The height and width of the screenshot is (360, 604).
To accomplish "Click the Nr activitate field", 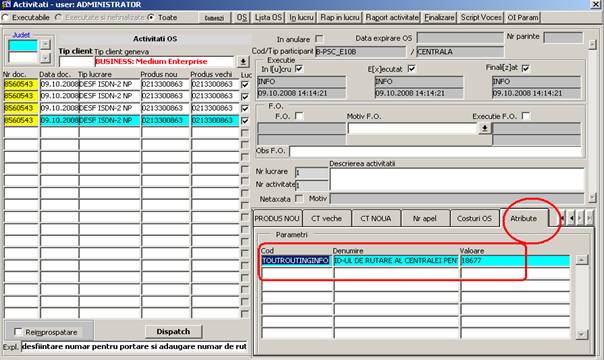I will click(311, 186).
